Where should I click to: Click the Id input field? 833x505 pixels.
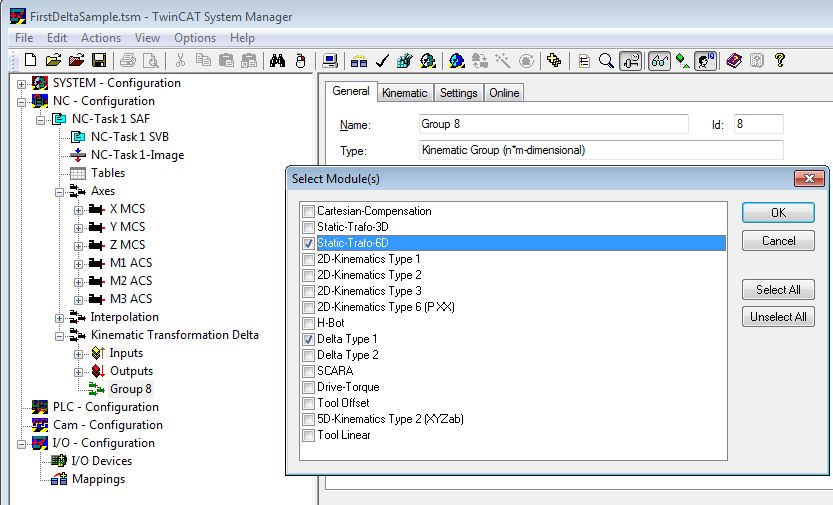click(759, 124)
